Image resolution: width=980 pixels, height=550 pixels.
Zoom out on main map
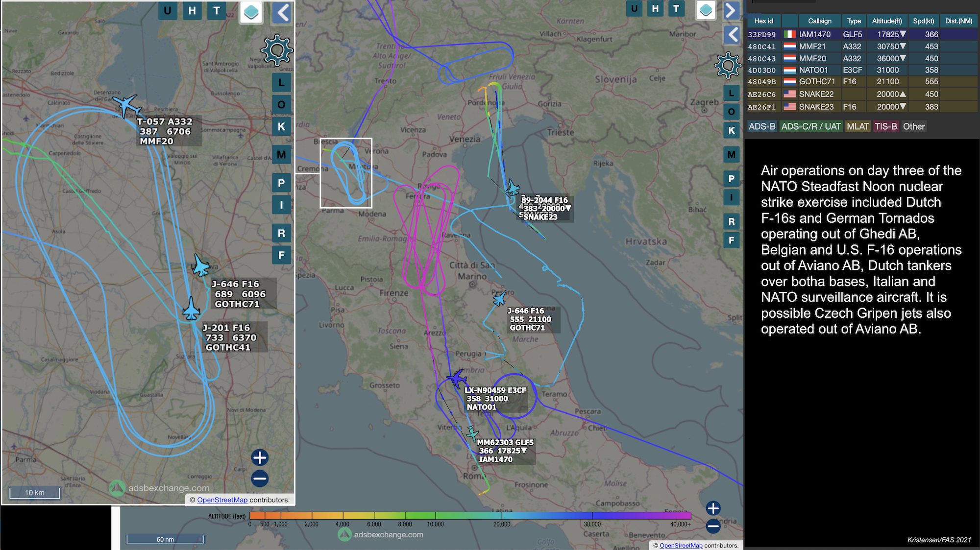coord(713,527)
